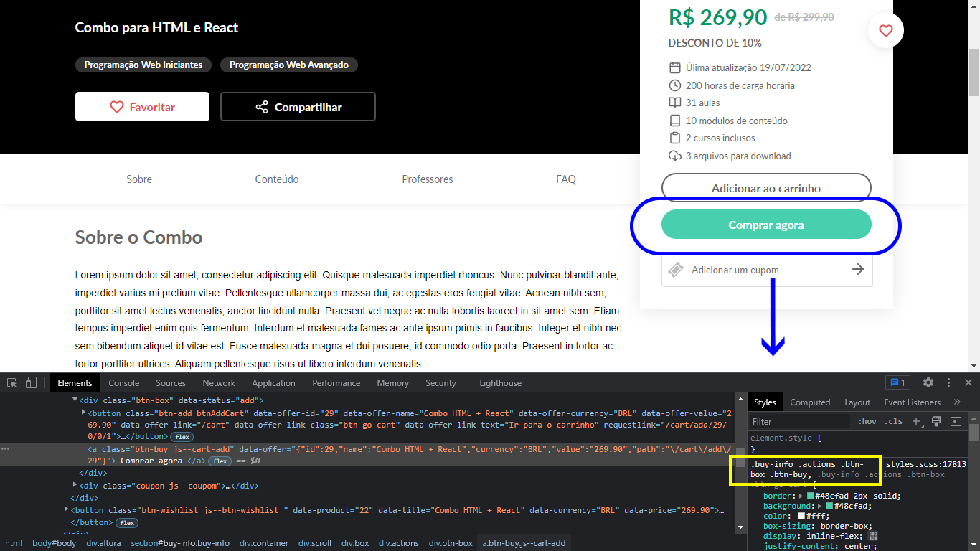Click the Compartilhar button
Screen dimensions: 980x551
(298, 106)
